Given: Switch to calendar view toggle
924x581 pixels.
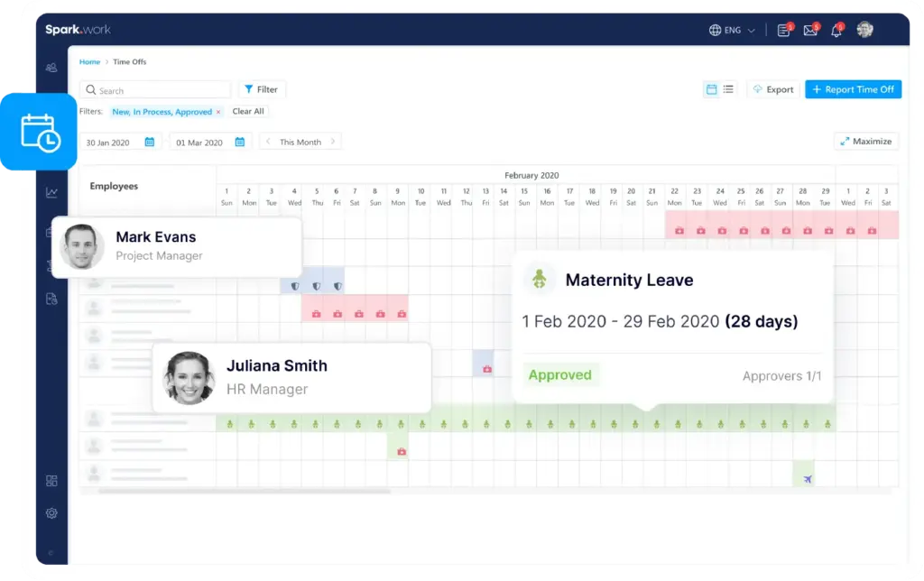Looking at the screenshot, I should pyautogui.click(x=712, y=89).
